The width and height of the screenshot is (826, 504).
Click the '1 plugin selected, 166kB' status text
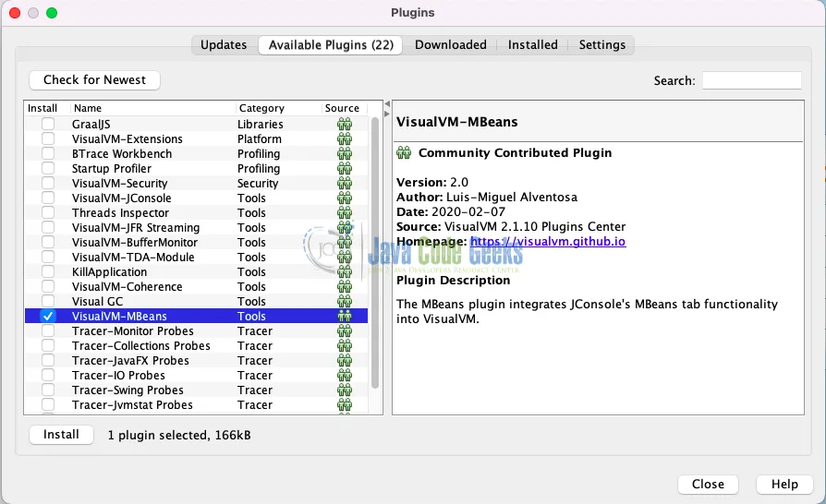(179, 435)
